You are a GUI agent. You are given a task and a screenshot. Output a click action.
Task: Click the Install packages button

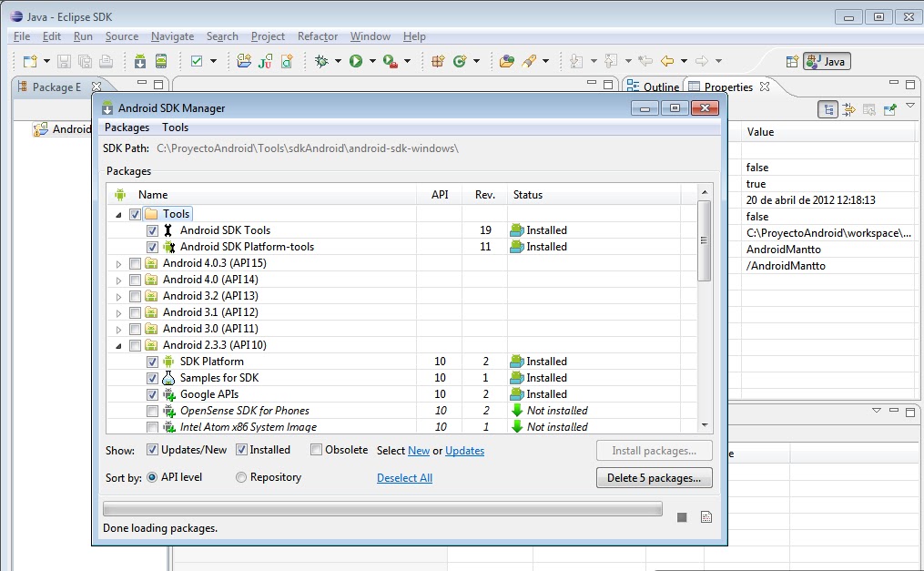tap(655, 451)
